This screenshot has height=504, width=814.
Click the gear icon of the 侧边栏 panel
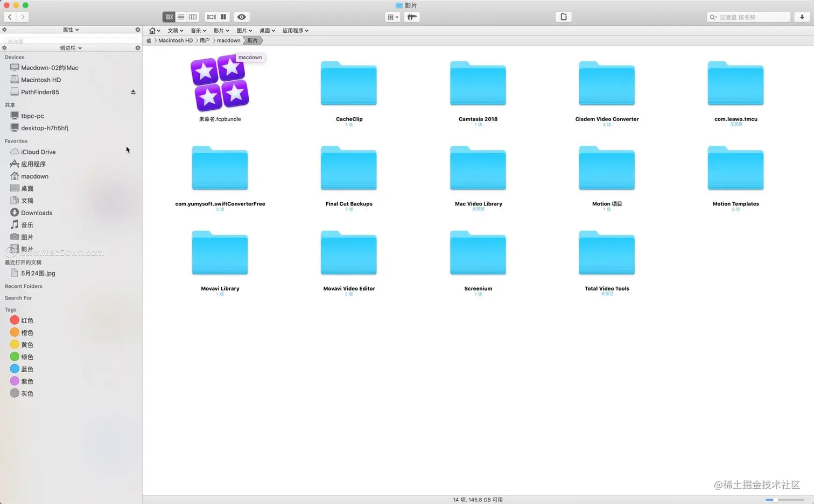(x=4, y=48)
